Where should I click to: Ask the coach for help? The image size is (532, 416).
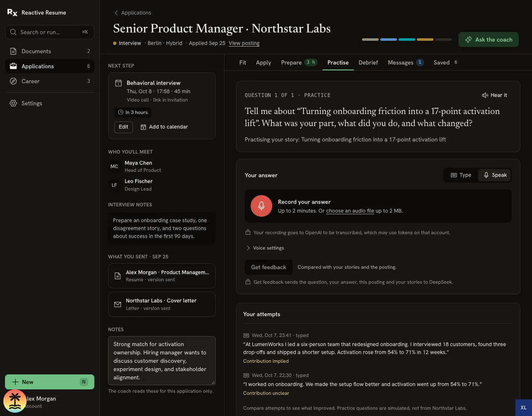(x=488, y=40)
